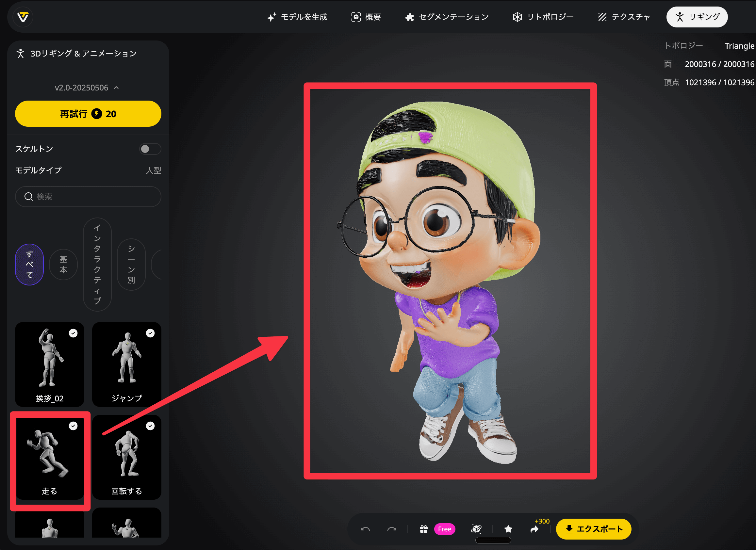Click the エクスポート button
The height and width of the screenshot is (550, 756).
coord(593,529)
